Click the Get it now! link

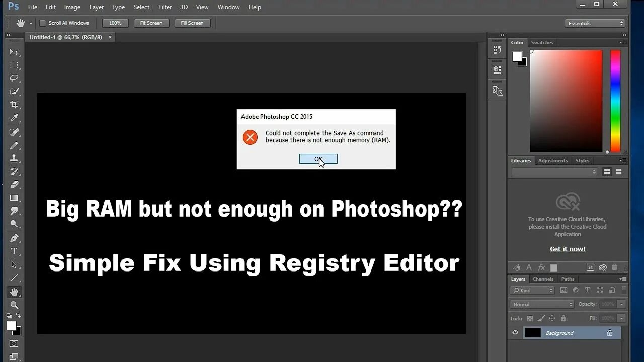pyautogui.click(x=568, y=249)
